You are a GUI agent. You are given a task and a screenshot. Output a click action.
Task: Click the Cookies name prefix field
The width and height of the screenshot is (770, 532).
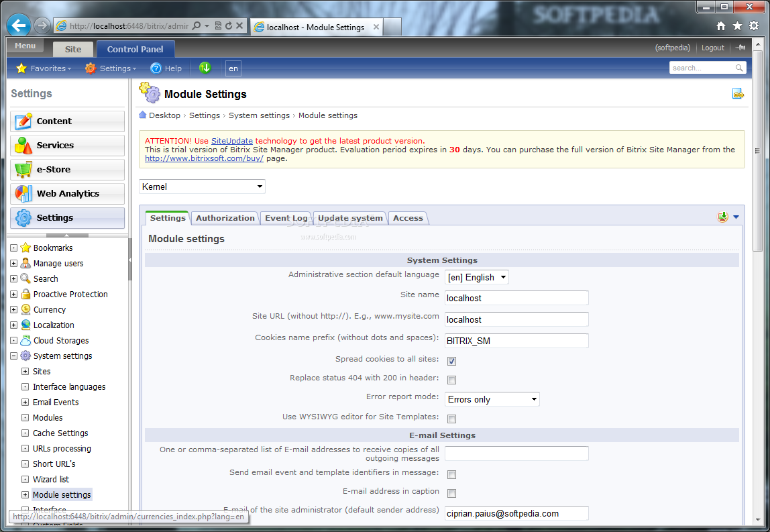pyautogui.click(x=516, y=341)
